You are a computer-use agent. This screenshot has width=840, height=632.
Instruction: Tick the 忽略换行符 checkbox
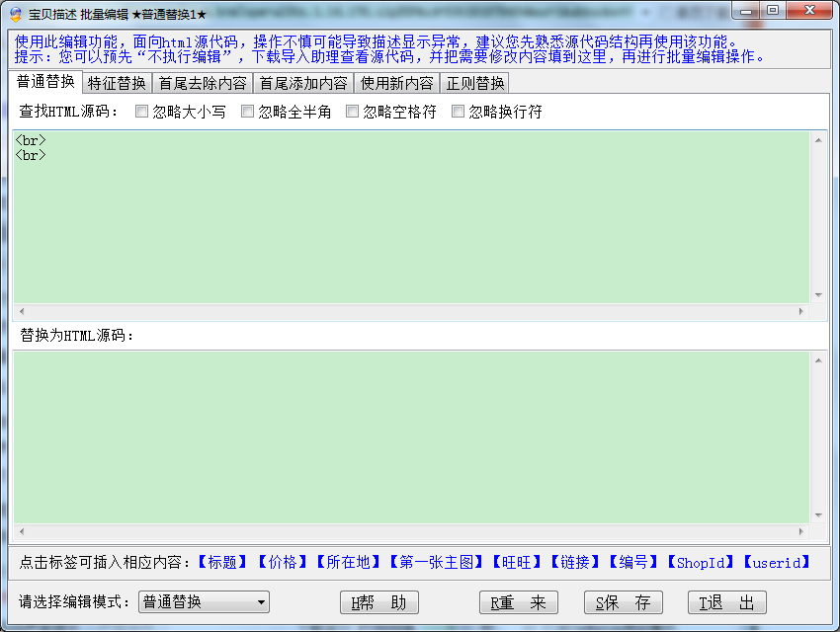(459, 112)
